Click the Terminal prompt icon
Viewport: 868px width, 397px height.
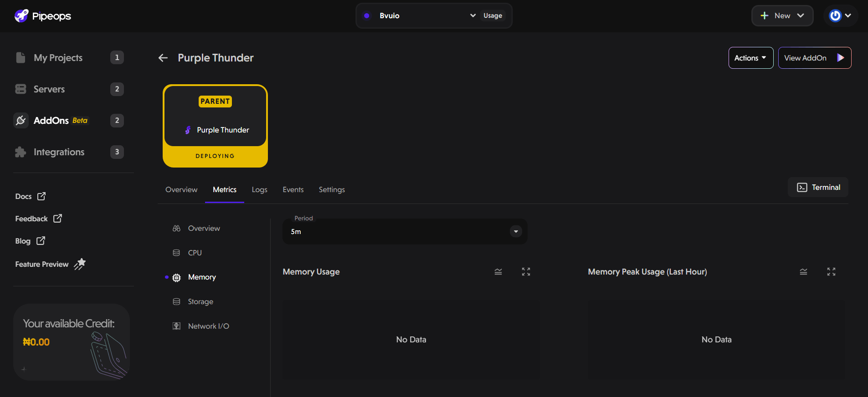coord(802,188)
